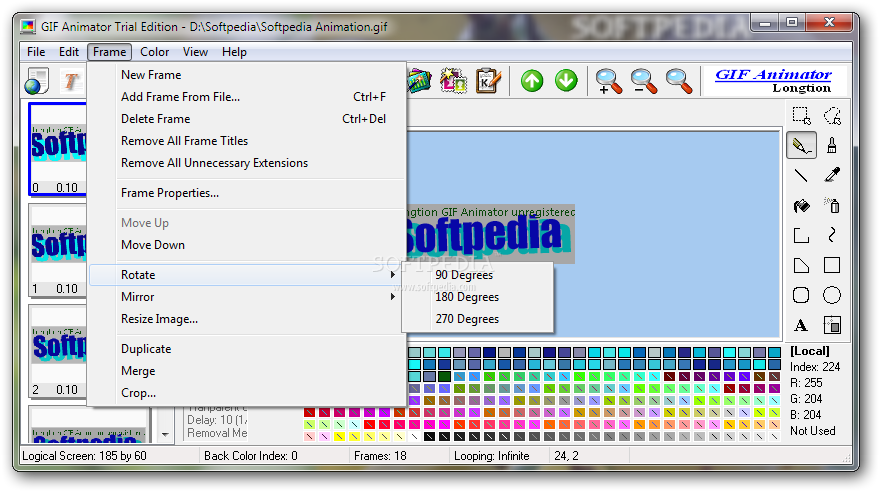Select the Ellipse circle tool
Image resolution: width=880 pixels, height=492 pixels.
click(x=832, y=295)
